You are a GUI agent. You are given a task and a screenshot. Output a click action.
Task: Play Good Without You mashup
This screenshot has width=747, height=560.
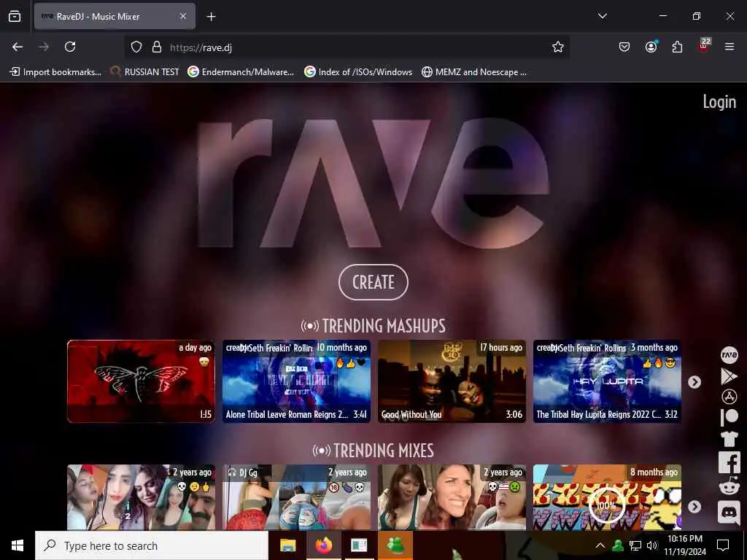(x=452, y=381)
